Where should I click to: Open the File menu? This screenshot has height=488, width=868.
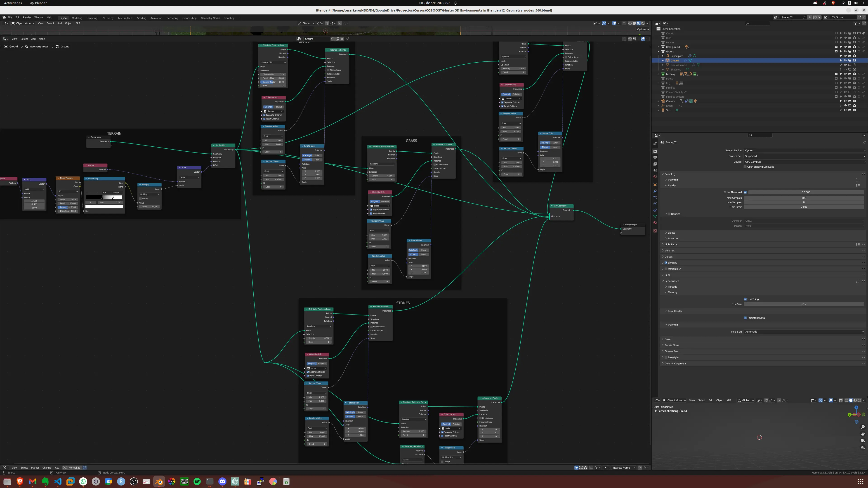[x=10, y=18]
